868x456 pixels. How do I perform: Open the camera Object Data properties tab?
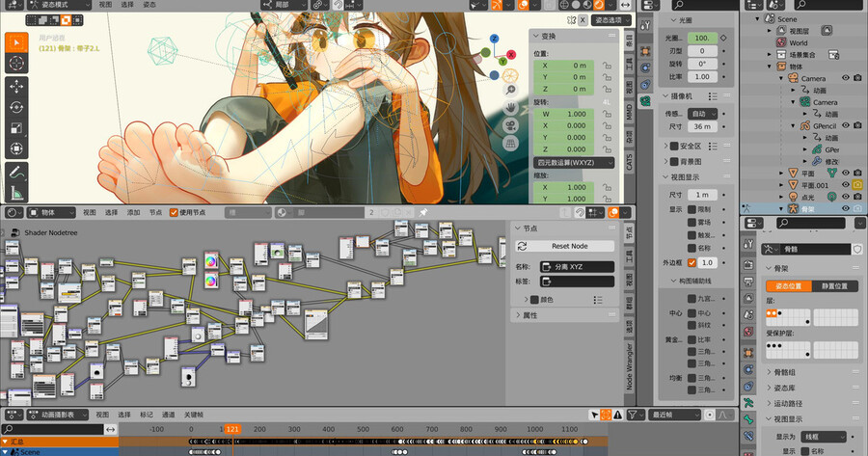coord(645,100)
